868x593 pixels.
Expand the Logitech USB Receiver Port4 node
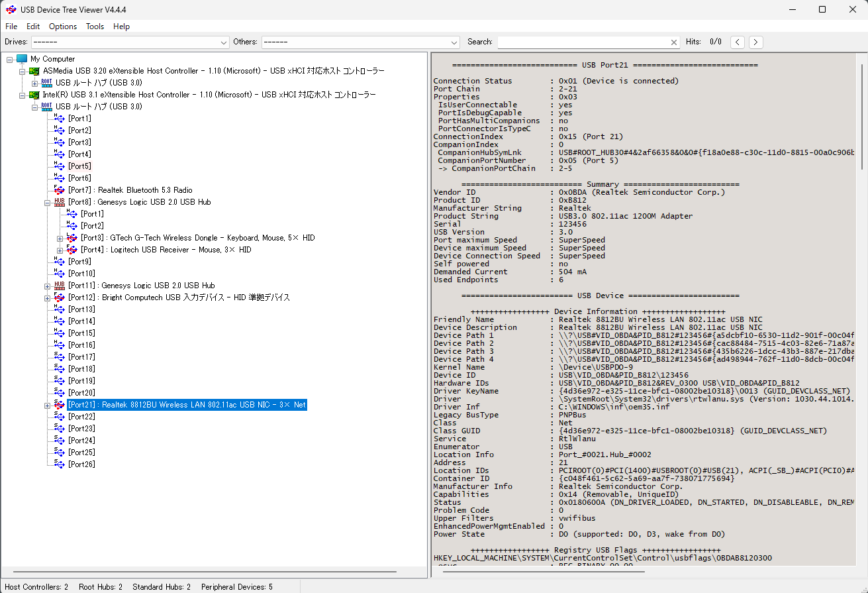60,250
